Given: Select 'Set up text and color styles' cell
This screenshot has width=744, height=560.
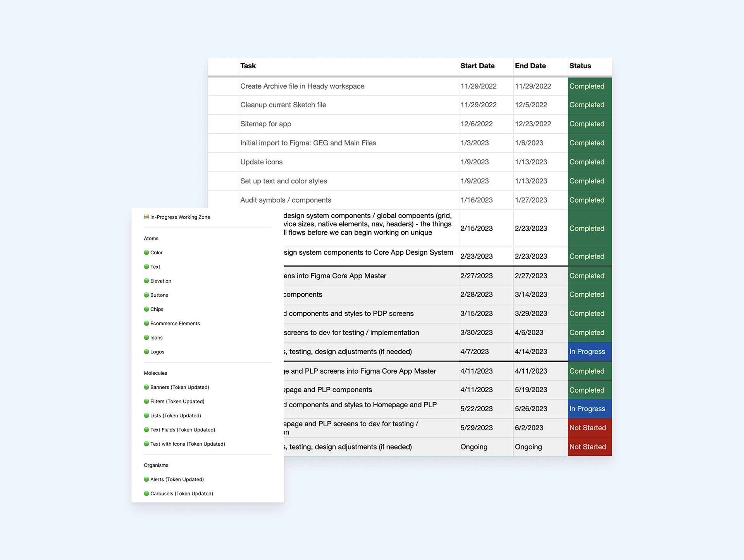Looking at the screenshot, I should [x=349, y=181].
